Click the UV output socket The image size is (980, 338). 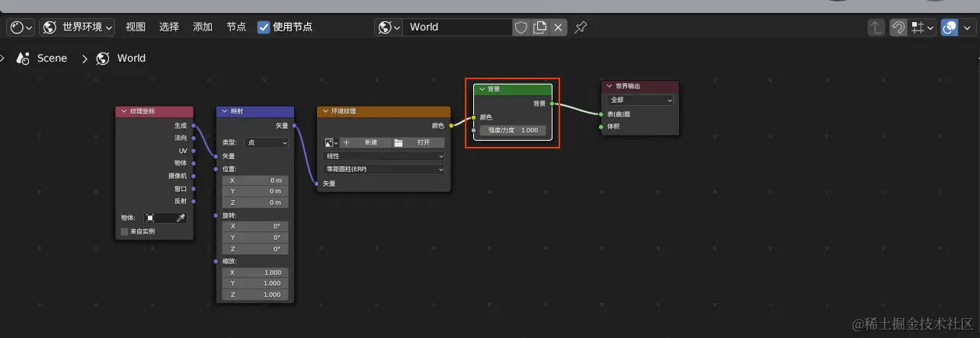point(194,151)
